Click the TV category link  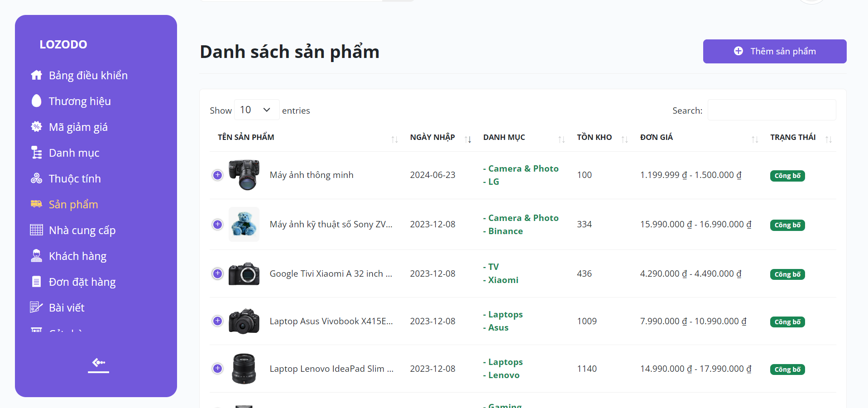point(491,267)
